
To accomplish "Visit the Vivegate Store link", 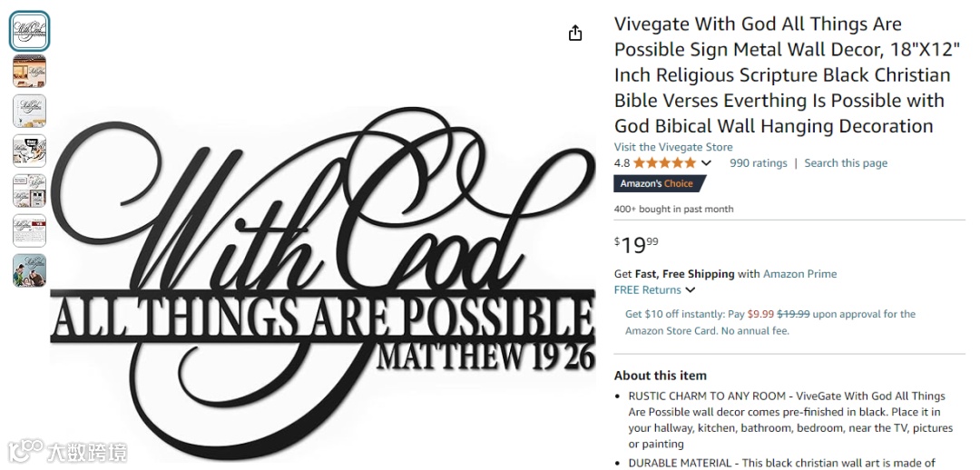I will (673, 147).
